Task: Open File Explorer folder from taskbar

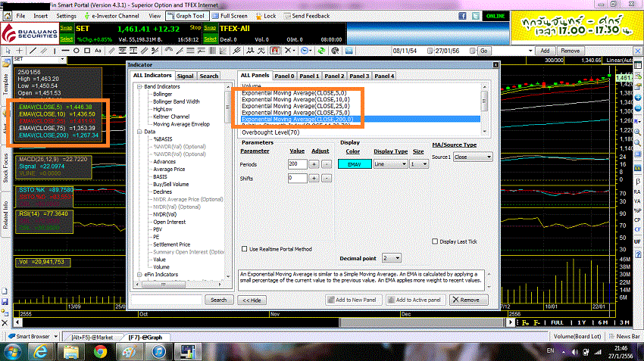Action: [x=70, y=352]
